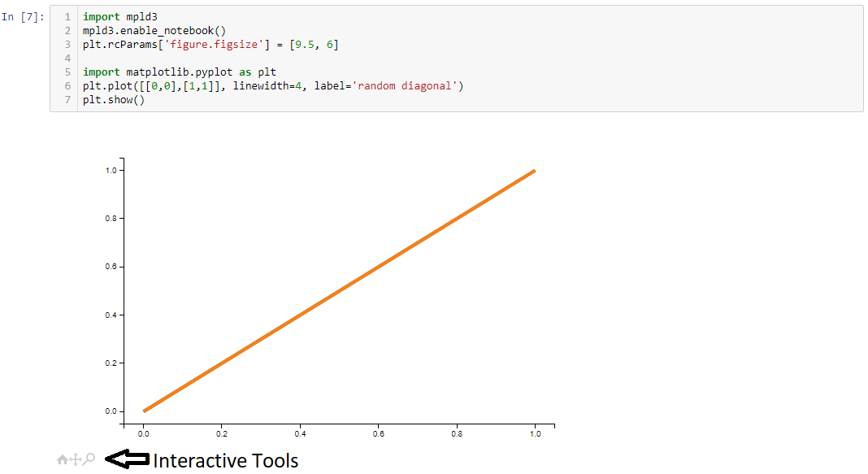Viewport: 868px width, 474px height.
Task: Select the leftmost interactive tool icon
Action: tap(62, 459)
